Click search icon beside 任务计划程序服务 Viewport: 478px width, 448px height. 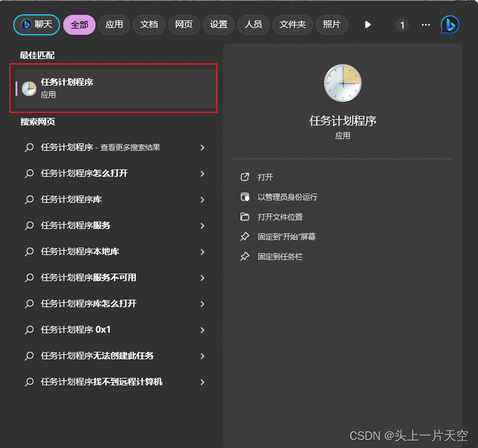pos(29,225)
